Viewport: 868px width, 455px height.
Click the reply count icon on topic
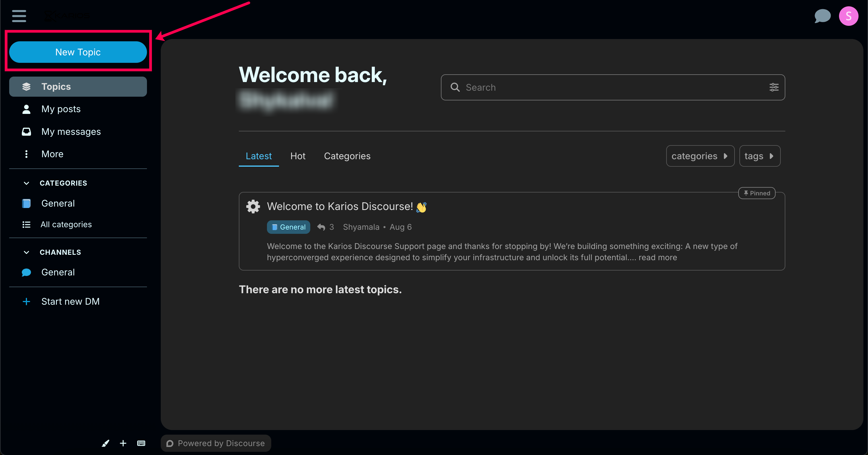click(321, 227)
